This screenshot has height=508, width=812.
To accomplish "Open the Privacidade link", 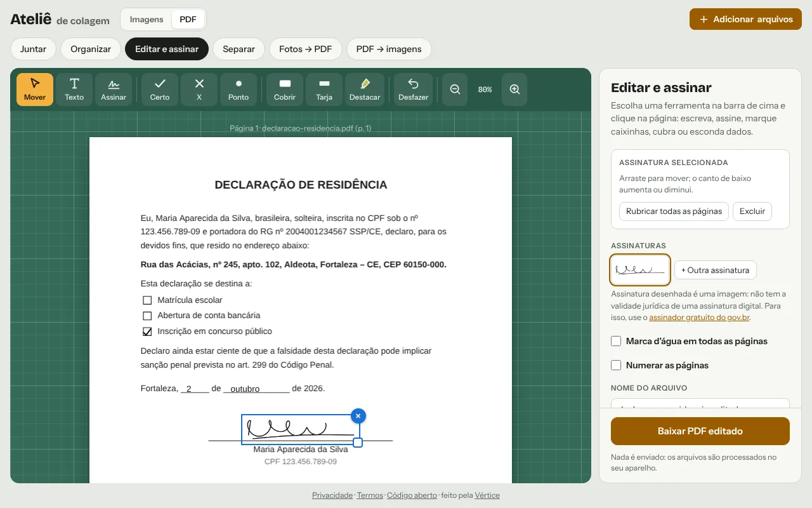I will coord(332,495).
